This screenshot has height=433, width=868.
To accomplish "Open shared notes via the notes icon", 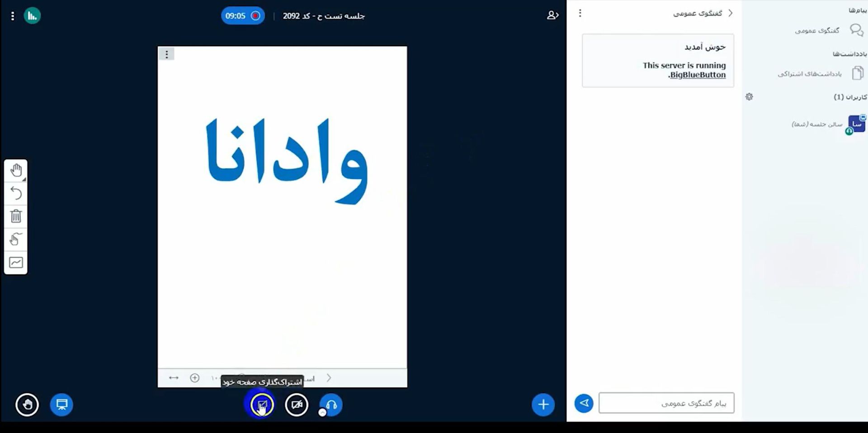I will click(x=857, y=73).
